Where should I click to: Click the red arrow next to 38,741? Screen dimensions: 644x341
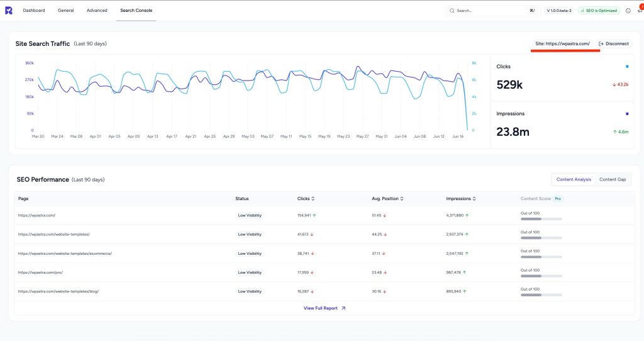(313, 254)
